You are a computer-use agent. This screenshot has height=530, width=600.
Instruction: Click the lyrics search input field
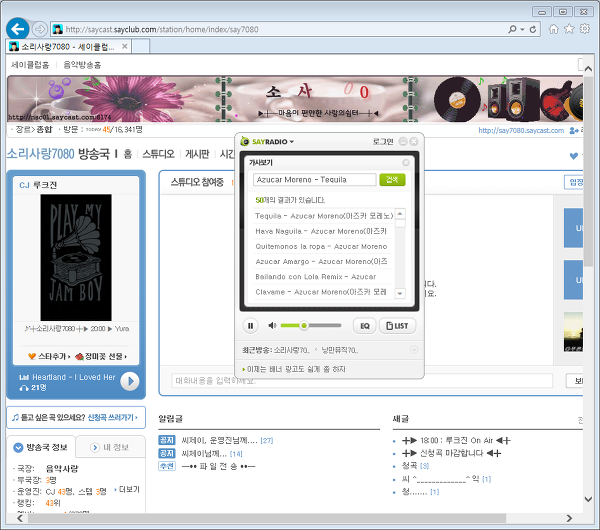click(315, 179)
